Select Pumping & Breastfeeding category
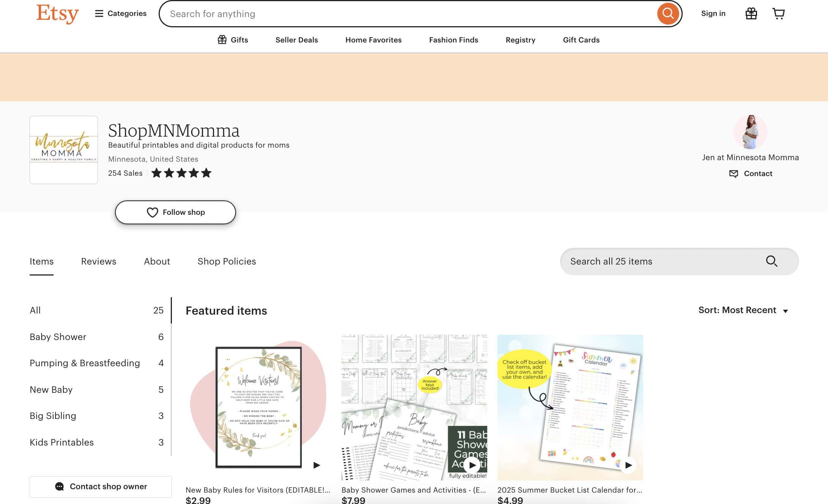 click(x=85, y=363)
